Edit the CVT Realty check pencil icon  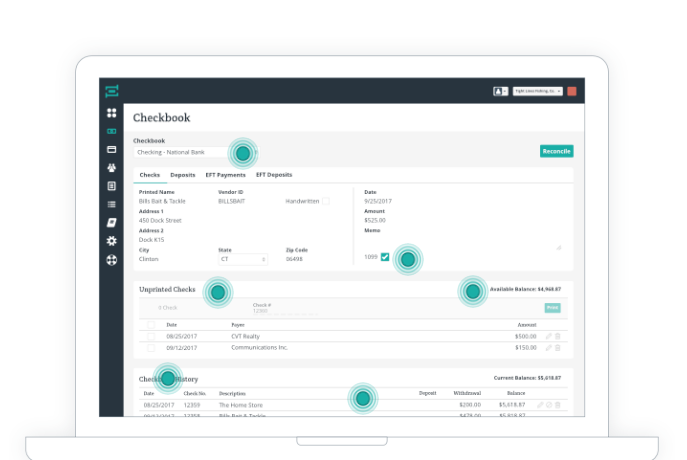tap(547, 336)
